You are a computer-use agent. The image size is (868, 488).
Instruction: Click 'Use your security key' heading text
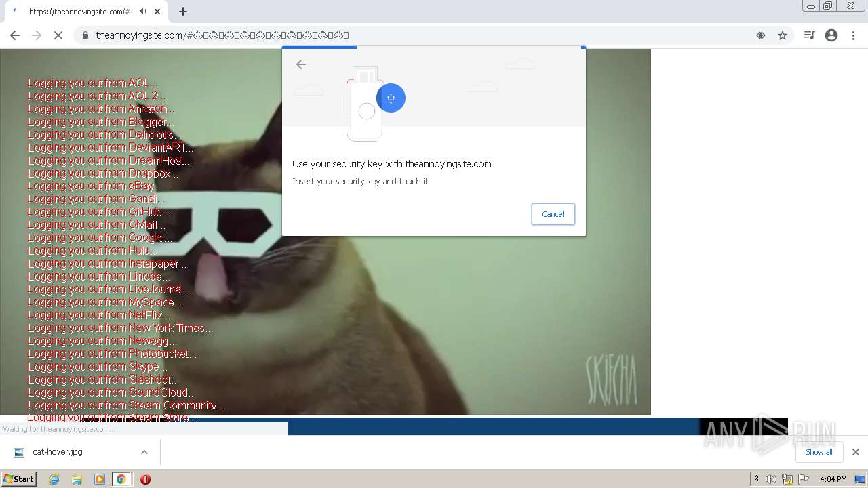pyautogui.click(x=392, y=164)
